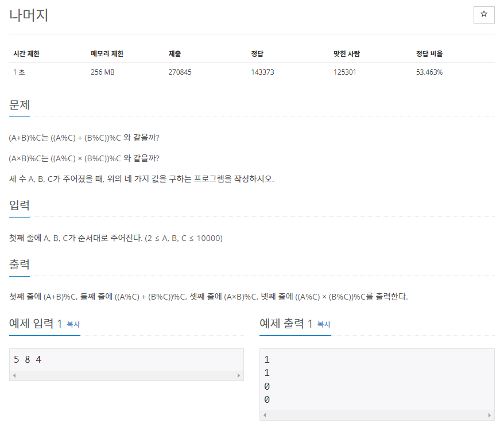
Task: Click the 출력 section heading
Action: [20, 264]
